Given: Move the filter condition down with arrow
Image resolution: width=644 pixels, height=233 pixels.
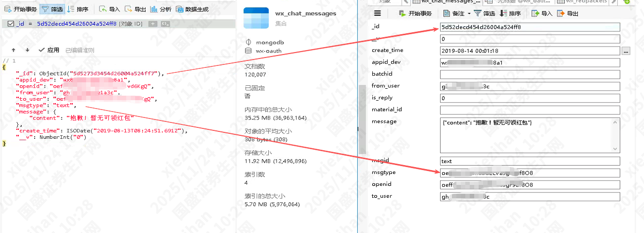Looking at the screenshot, I should coord(27,50).
